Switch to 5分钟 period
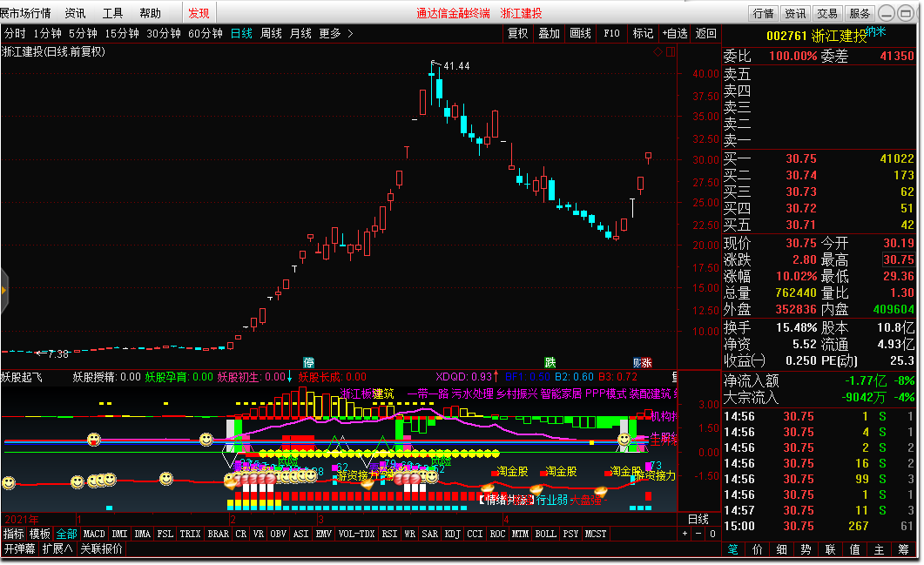 point(83,34)
